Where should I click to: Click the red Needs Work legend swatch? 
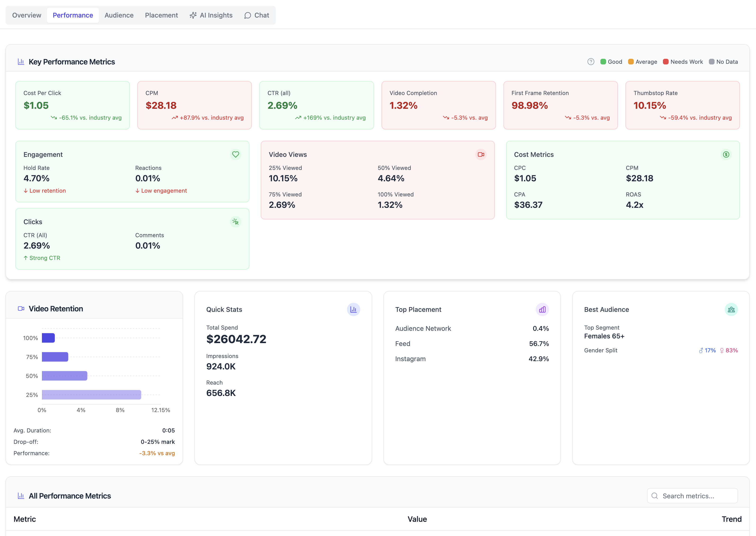665,62
